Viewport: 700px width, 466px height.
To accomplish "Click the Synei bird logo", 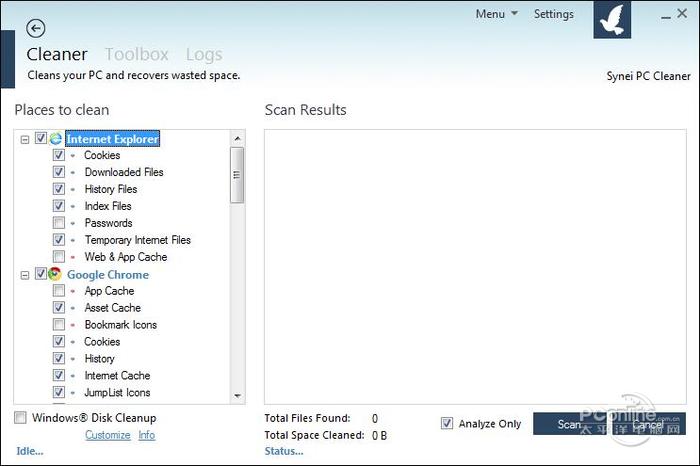I will 612,20.
